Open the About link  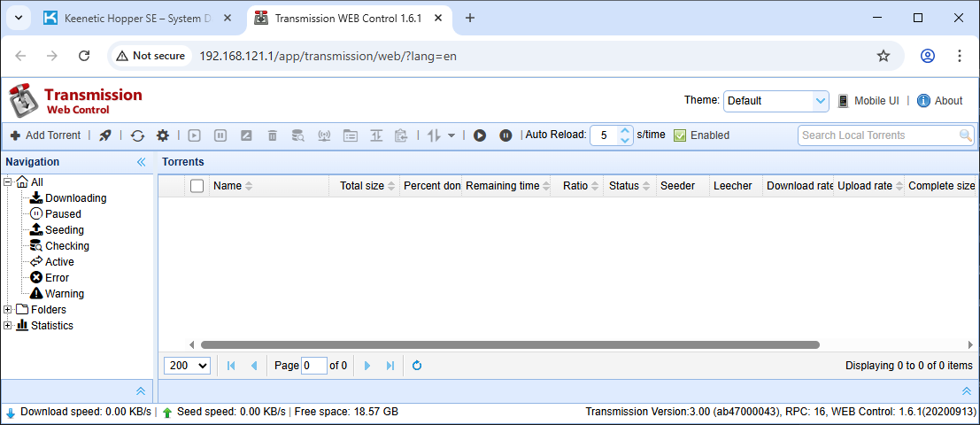[x=940, y=101]
